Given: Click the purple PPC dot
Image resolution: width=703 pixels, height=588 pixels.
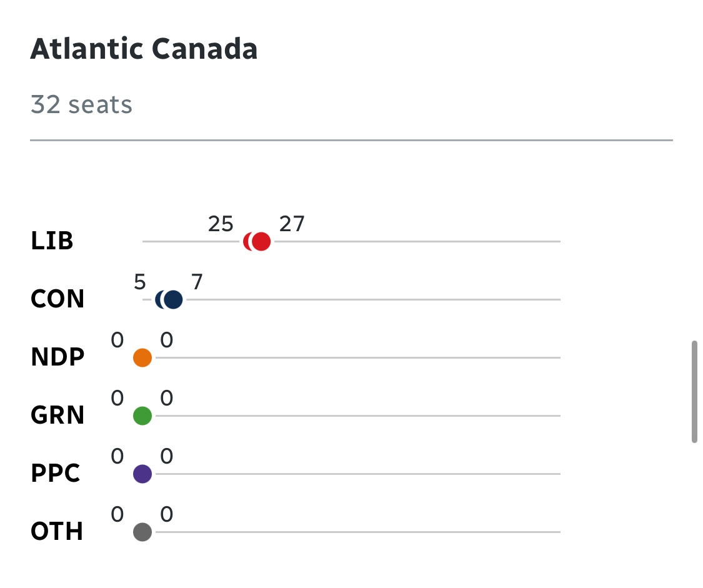Looking at the screenshot, I should tap(142, 474).
